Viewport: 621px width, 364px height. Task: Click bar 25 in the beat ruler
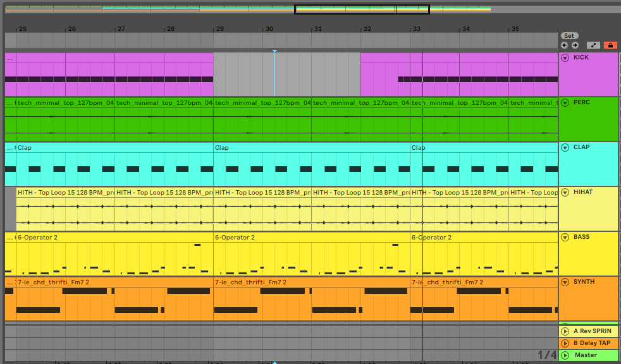point(23,29)
